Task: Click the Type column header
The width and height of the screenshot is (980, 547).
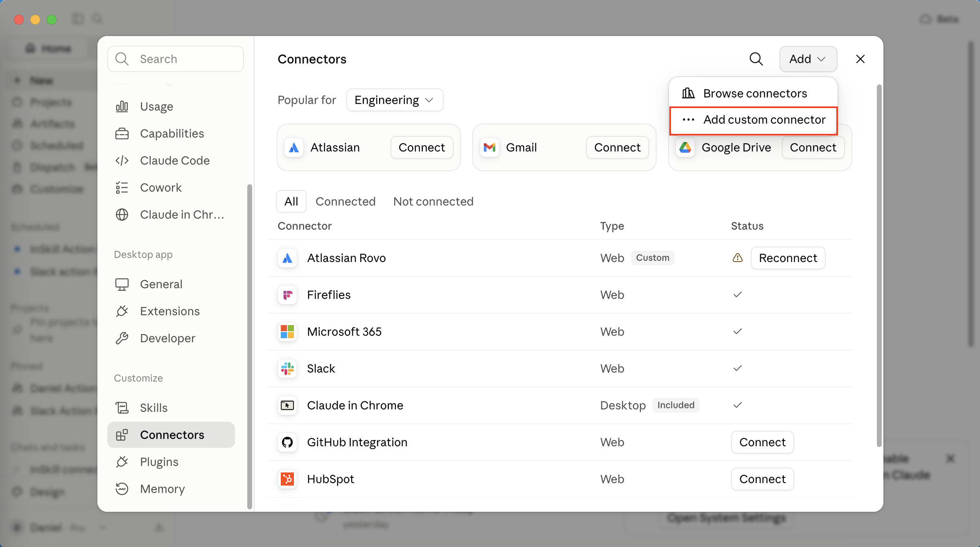Action: [x=612, y=226]
